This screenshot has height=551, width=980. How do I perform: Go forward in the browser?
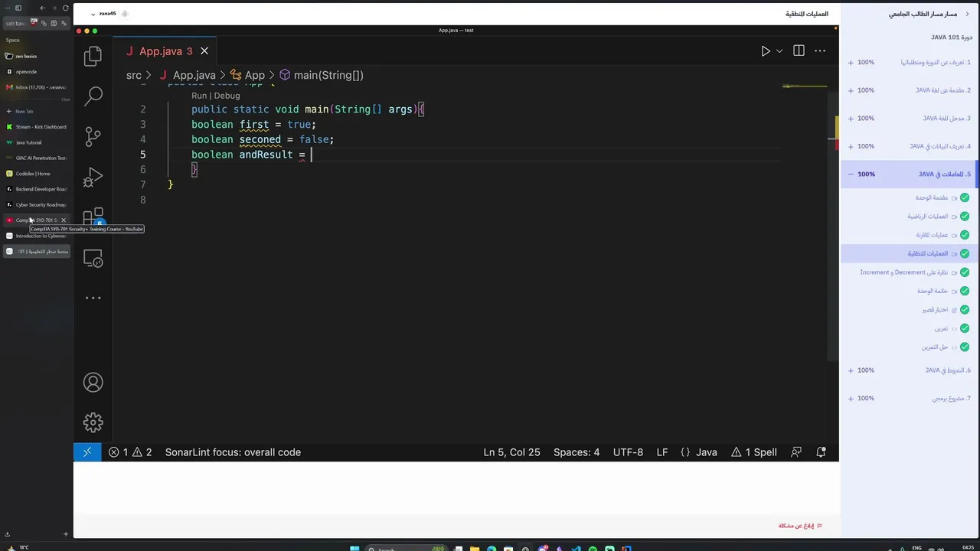tap(54, 8)
